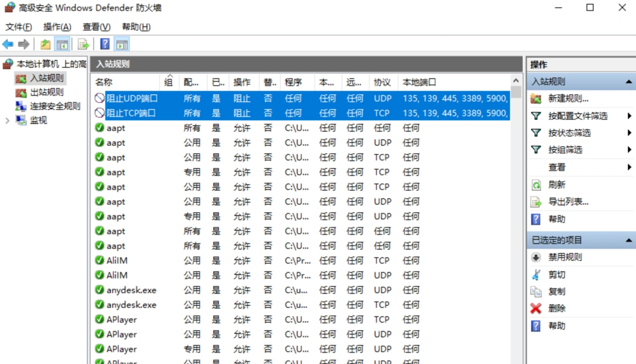Toggle the console tree toolbar icon
636x364 pixels.
pyautogui.click(x=62, y=45)
